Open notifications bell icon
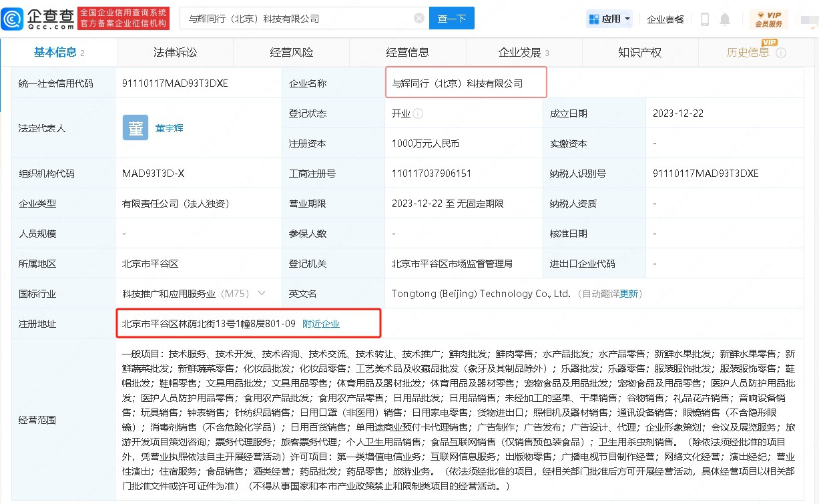819x504 pixels. [x=725, y=19]
